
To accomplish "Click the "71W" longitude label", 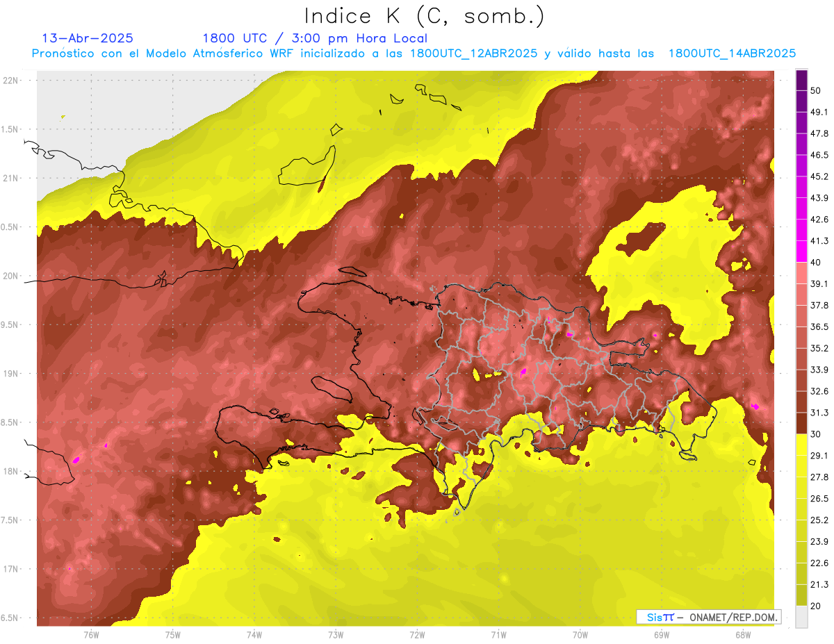I will click(x=498, y=634).
